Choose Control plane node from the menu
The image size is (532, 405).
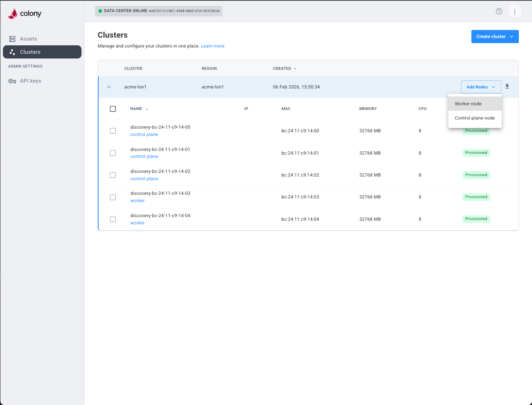[475, 118]
